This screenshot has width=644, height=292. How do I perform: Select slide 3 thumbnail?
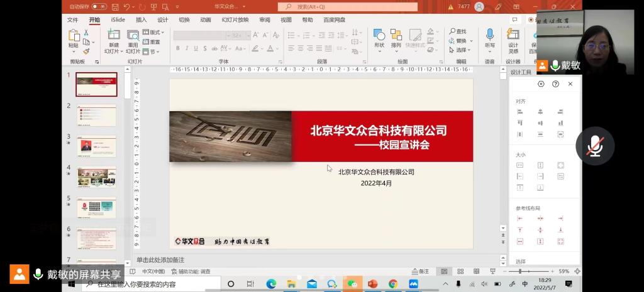(96, 146)
